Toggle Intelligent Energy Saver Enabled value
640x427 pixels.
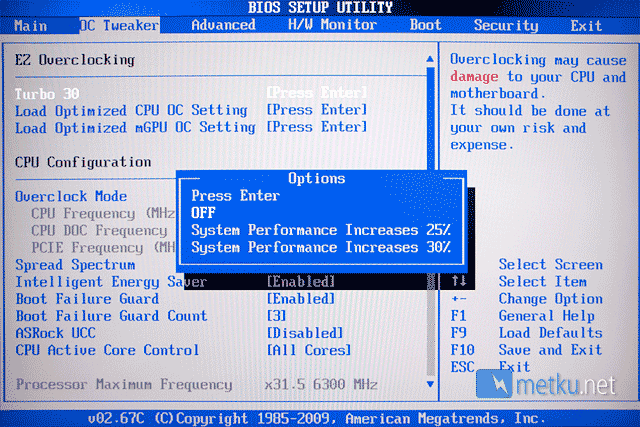[x=301, y=281]
